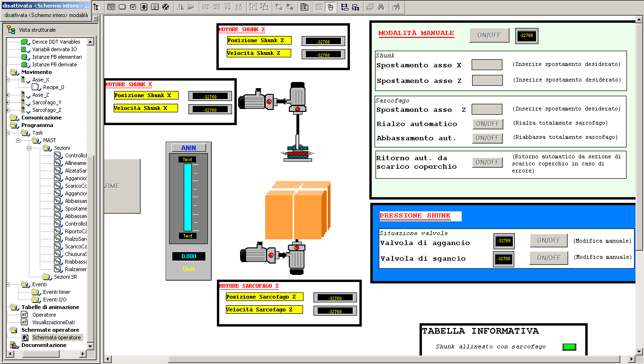Collapse the Sezioni tree node
Image resolution: width=644 pixels, height=364 pixels.
click(30, 148)
